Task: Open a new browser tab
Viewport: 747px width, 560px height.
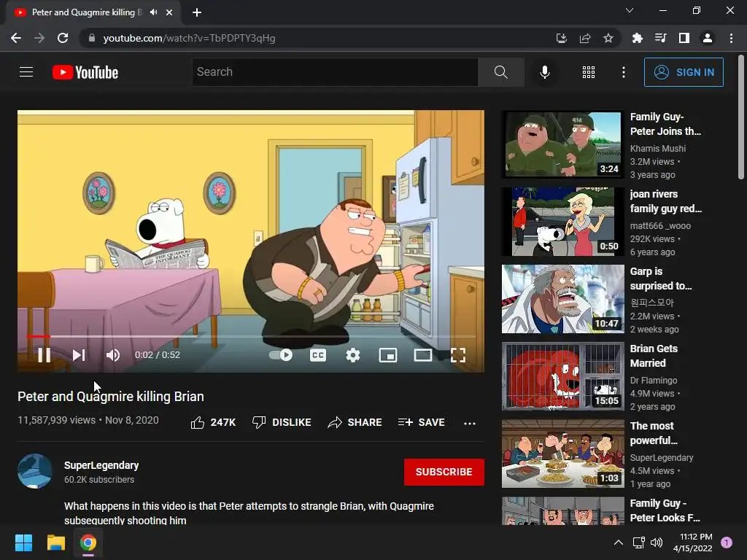Action: (197, 12)
